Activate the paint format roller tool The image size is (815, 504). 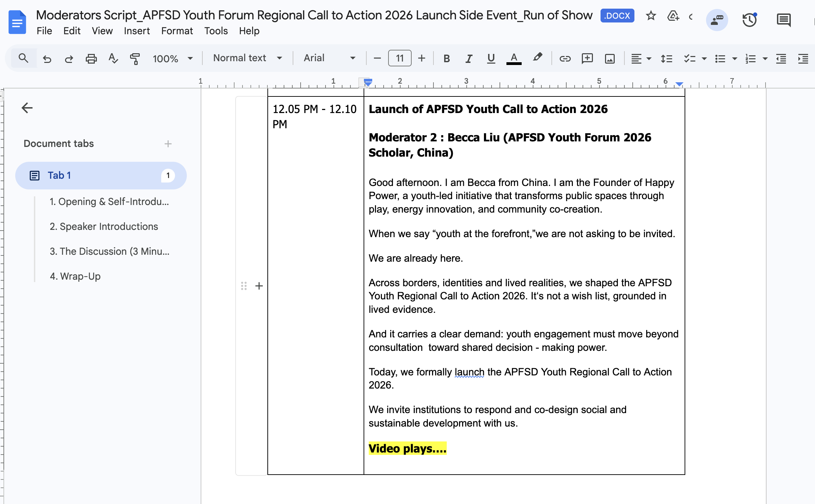(x=135, y=58)
